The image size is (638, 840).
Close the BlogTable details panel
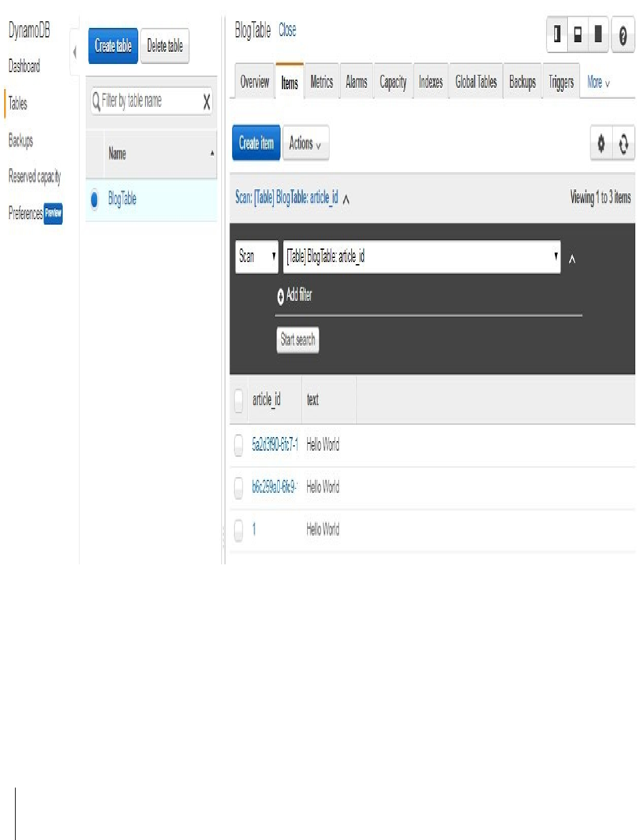coord(287,31)
